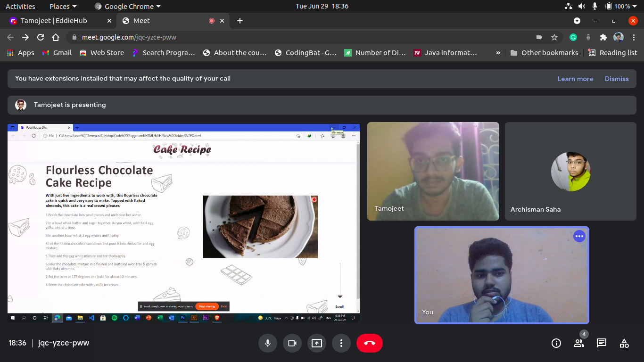Open the Places menu in top bar
This screenshot has height=362, width=644.
point(59,6)
